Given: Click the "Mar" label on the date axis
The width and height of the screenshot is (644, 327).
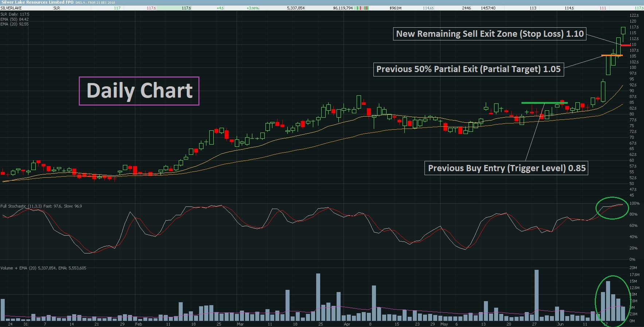Looking at the screenshot, I should click(240, 324).
